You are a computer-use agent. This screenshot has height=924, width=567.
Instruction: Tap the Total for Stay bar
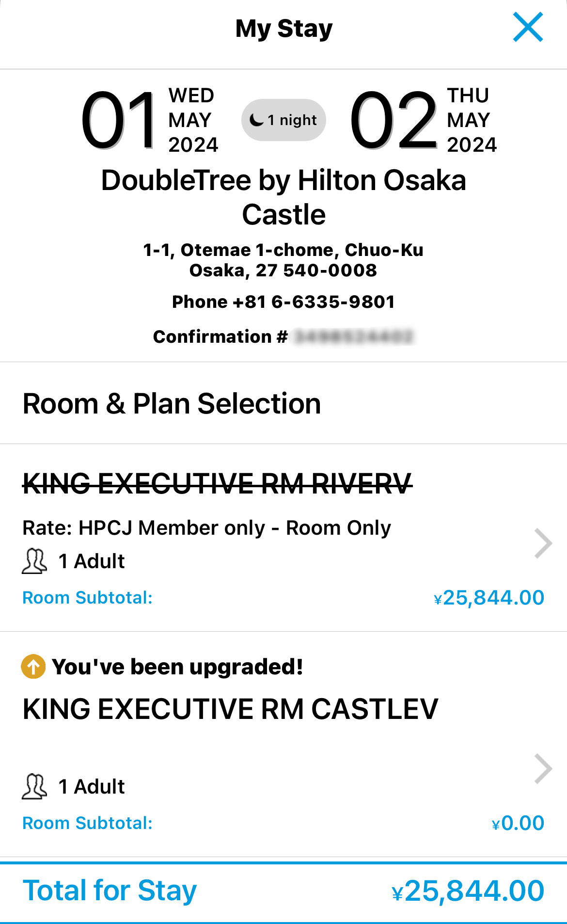click(x=283, y=891)
